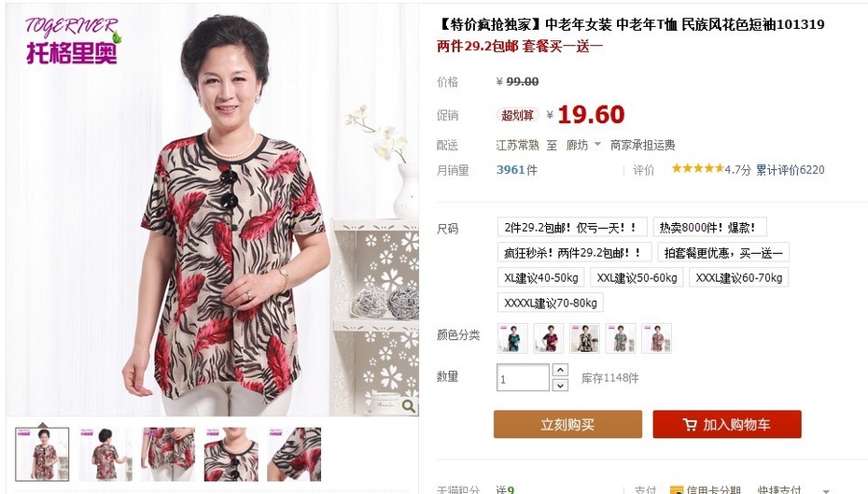Image resolution: width=868 pixels, height=494 pixels.
Task: Click the Togeriver brand logo
Action: (x=73, y=41)
